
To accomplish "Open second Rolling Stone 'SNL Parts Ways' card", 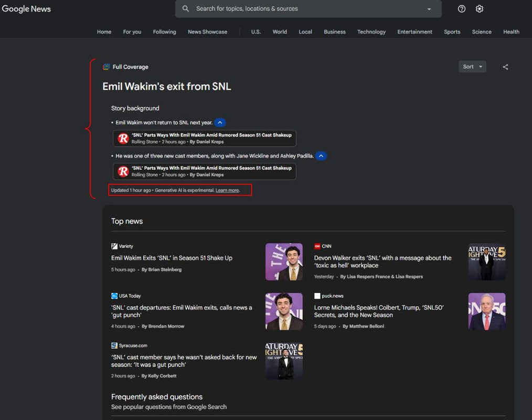I will 204,171.
